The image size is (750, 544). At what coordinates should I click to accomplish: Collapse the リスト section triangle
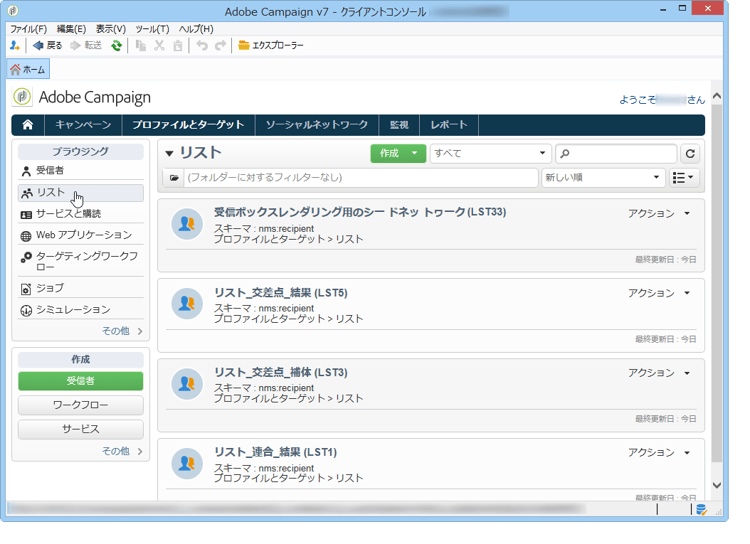[x=169, y=154]
